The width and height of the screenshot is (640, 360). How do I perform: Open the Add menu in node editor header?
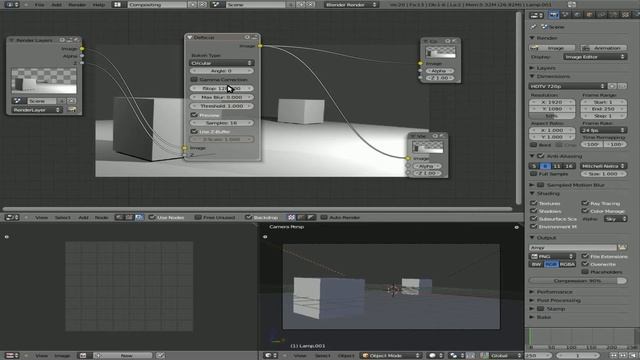click(x=83, y=218)
